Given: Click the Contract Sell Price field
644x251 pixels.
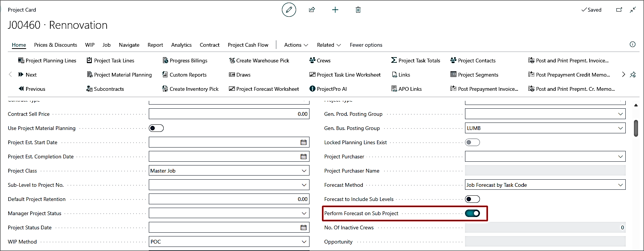Looking at the screenshot, I should coord(229,114).
